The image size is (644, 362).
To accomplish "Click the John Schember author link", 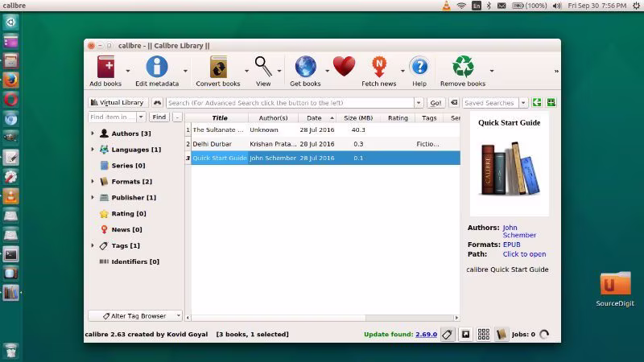I will [x=519, y=231].
